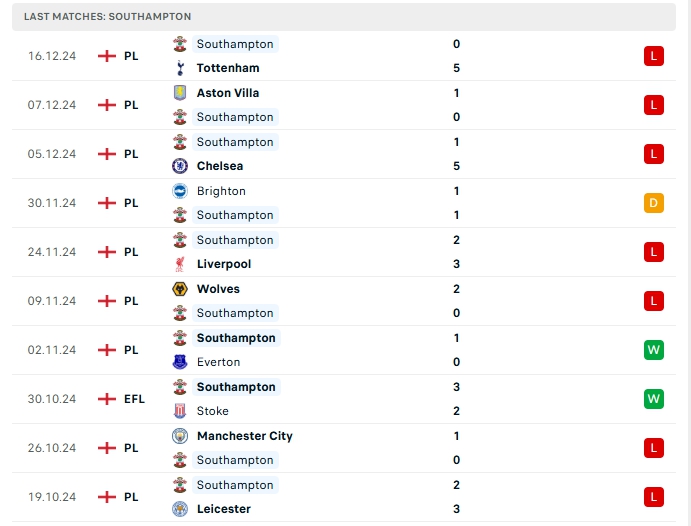Click the Brighton club crest icon
This screenshot has width=691, height=526.
180,191
